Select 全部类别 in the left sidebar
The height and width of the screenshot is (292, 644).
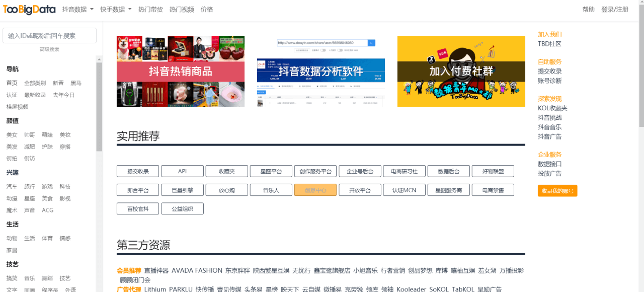tap(35, 83)
